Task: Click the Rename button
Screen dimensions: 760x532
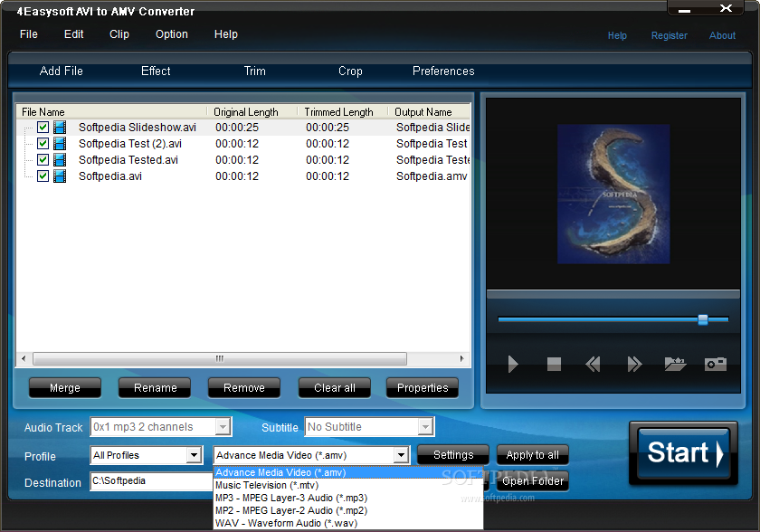Action: (x=155, y=388)
